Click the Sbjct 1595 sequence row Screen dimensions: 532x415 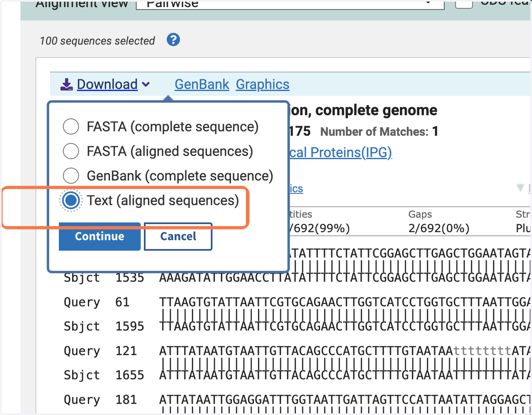pyautogui.click(x=297, y=327)
